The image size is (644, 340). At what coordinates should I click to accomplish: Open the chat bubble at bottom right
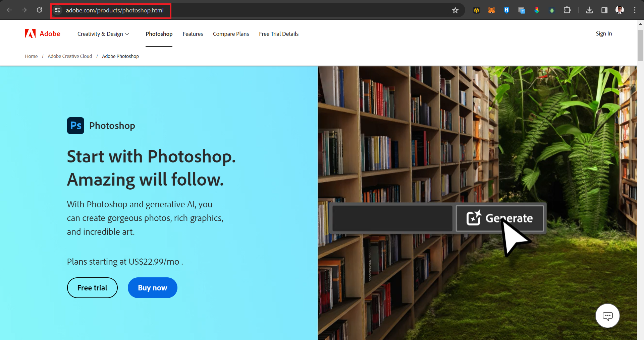[x=607, y=316]
